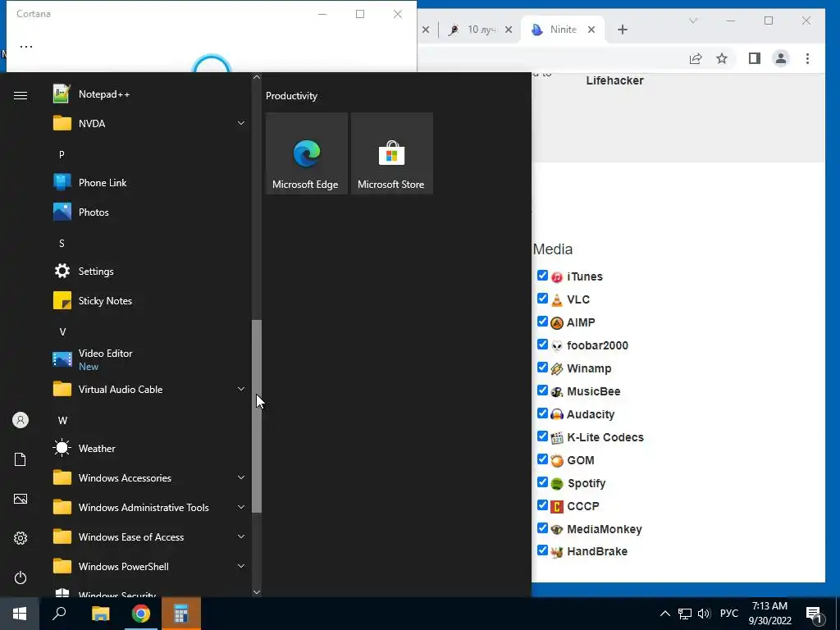This screenshot has height=630, width=840.
Task: Click the P letter group header
Action: click(x=62, y=154)
